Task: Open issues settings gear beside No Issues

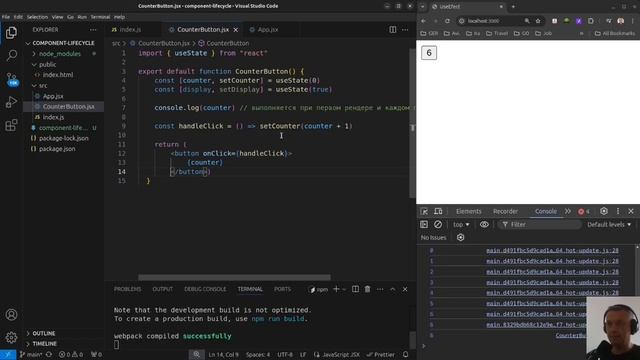Action: click(x=460, y=238)
